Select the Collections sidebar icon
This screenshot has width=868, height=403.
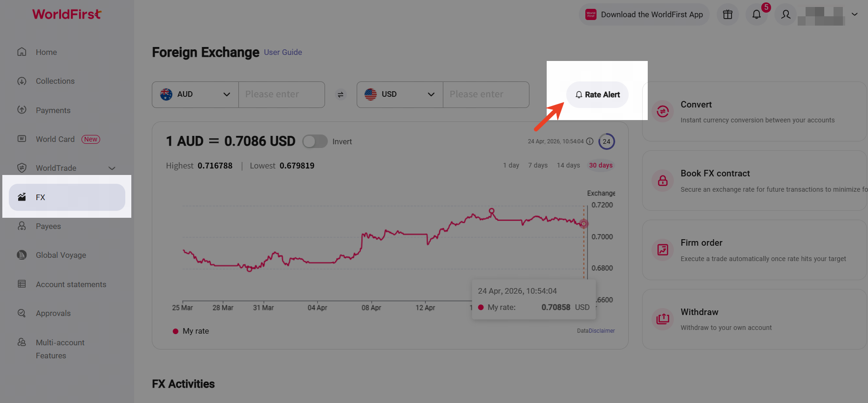22,81
